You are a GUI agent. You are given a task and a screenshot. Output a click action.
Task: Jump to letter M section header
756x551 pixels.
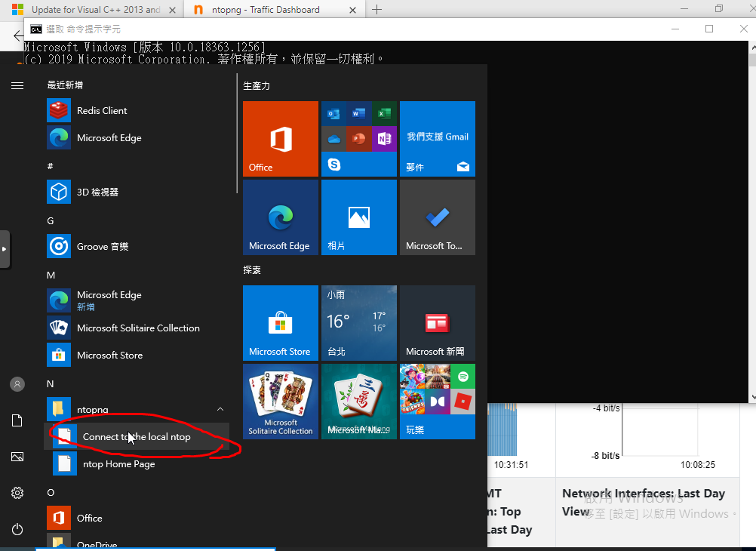point(51,275)
